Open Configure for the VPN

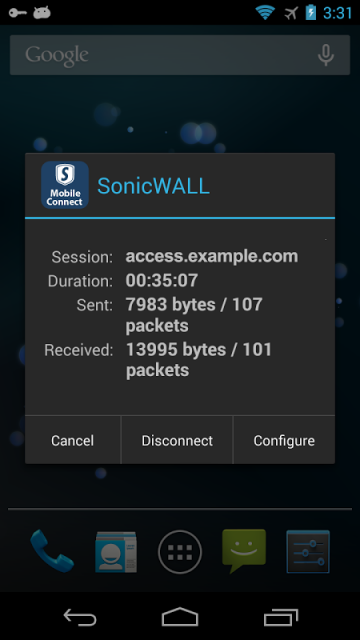tap(284, 440)
